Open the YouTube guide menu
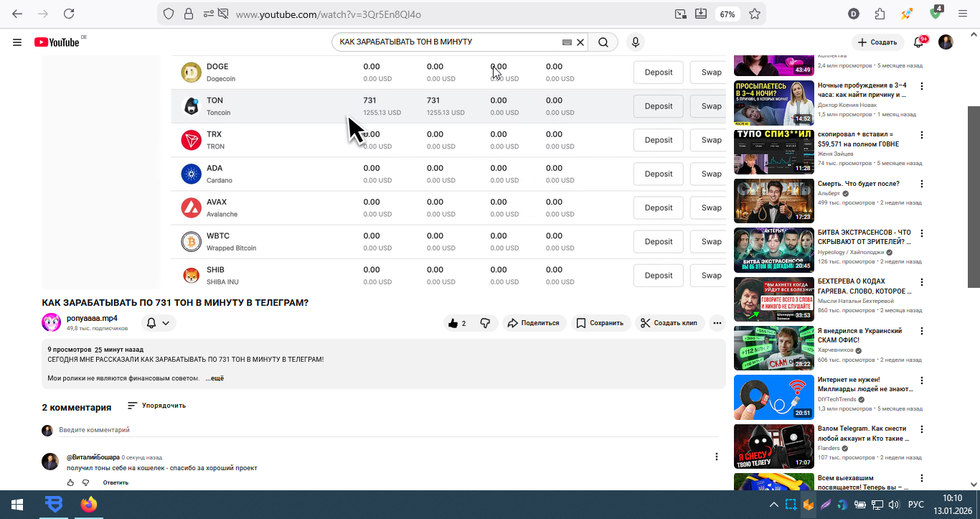This screenshot has height=519, width=980. click(x=17, y=42)
